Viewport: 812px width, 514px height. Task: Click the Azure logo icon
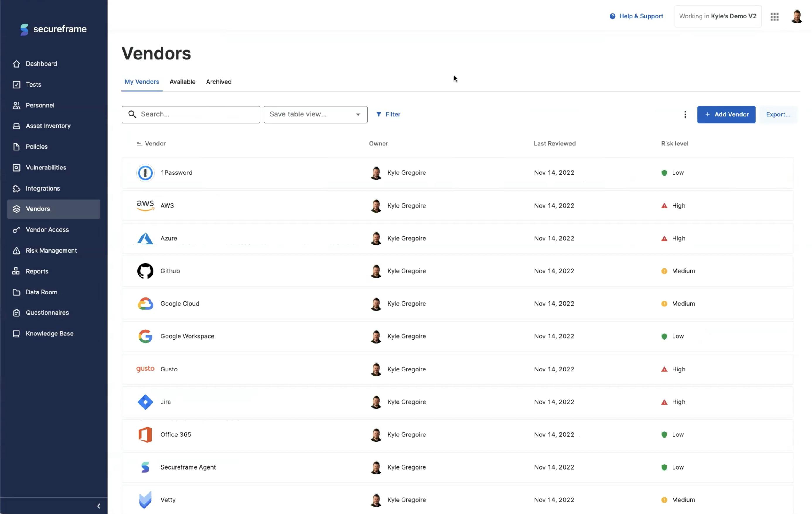coord(145,238)
